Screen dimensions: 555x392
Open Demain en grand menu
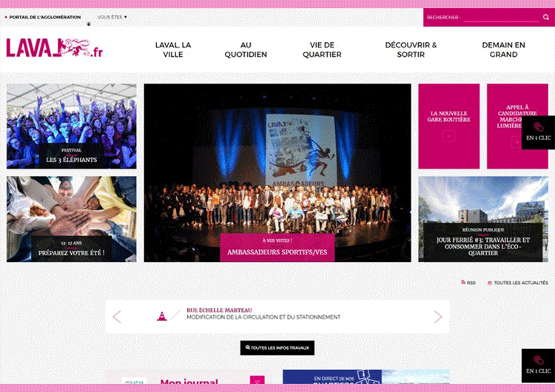[503, 50]
